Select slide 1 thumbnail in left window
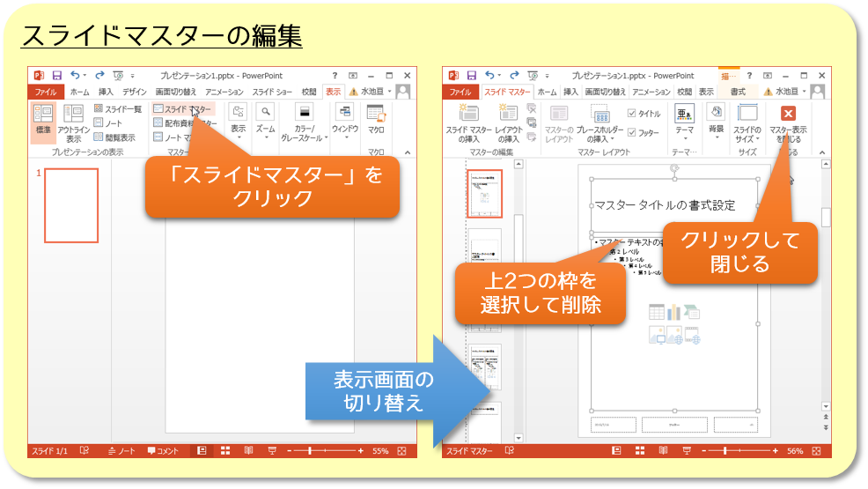868x489 pixels. (x=71, y=205)
